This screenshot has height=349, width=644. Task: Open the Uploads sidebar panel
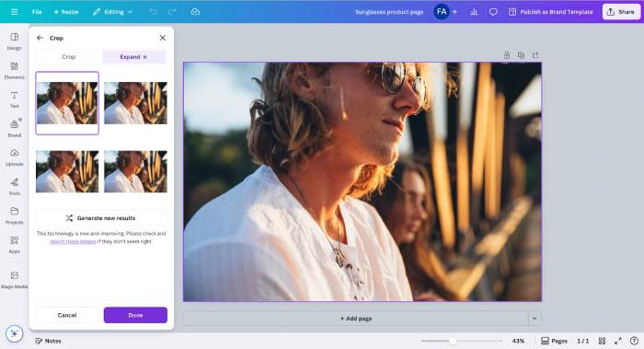tap(15, 157)
